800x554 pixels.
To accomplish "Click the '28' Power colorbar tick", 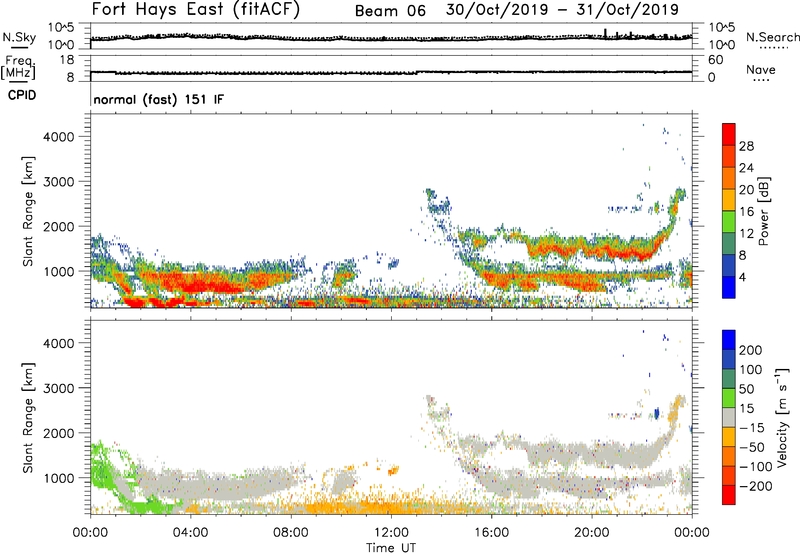I will (746, 146).
